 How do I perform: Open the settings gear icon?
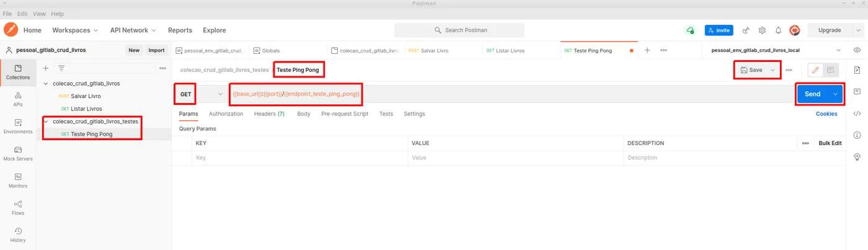pyautogui.click(x=762, y=30)
